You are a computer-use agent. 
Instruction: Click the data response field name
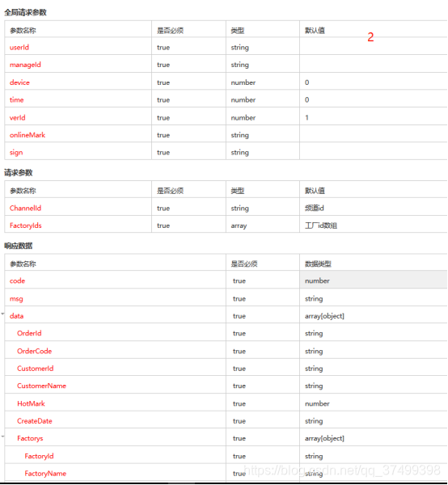17,316
